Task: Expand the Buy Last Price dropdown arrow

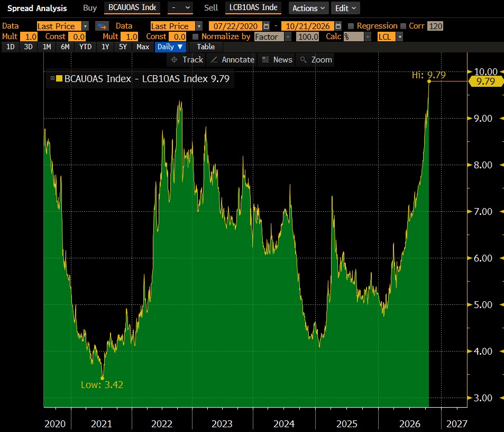Action: click(86, 26)
